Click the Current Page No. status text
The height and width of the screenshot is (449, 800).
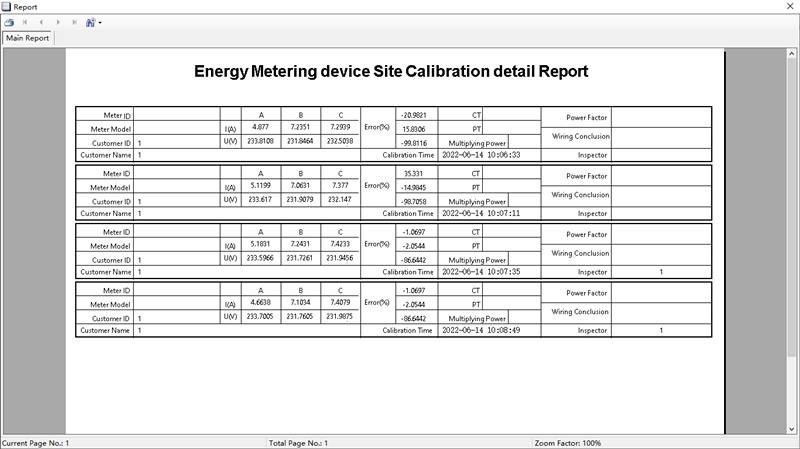[x=35, y=442]
